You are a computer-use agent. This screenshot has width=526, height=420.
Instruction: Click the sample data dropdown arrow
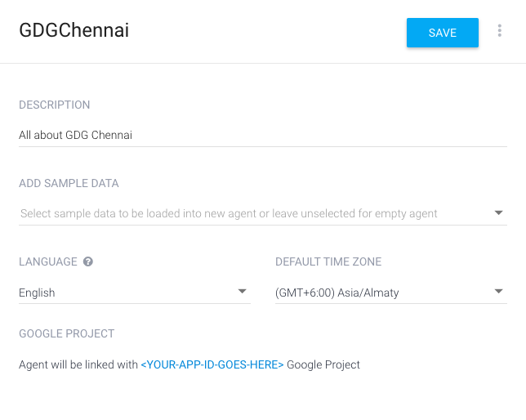tap(499, 213)
